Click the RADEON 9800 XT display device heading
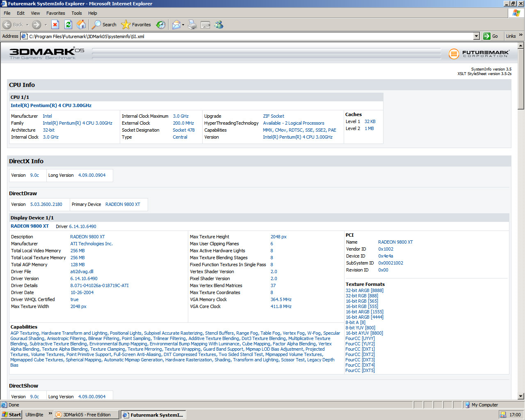This screenshot has height=420, width=525. point(30,226)
